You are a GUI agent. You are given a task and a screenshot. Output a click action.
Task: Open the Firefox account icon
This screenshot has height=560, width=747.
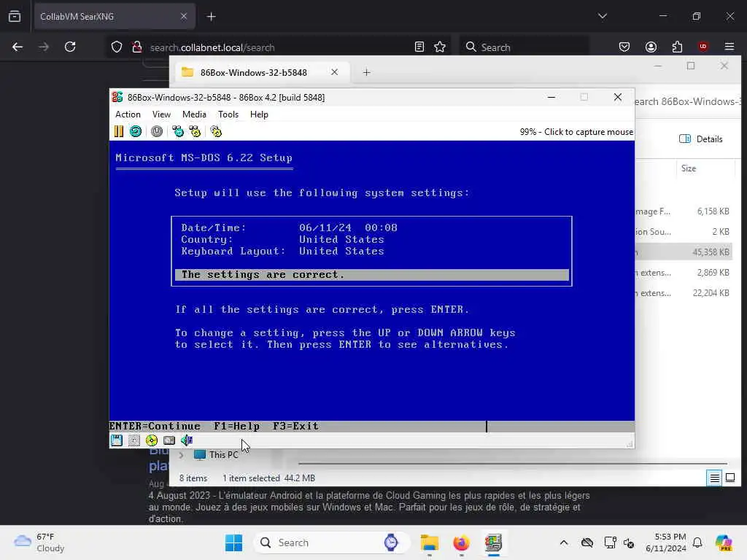pyautogui.click(x=651, y=47)
